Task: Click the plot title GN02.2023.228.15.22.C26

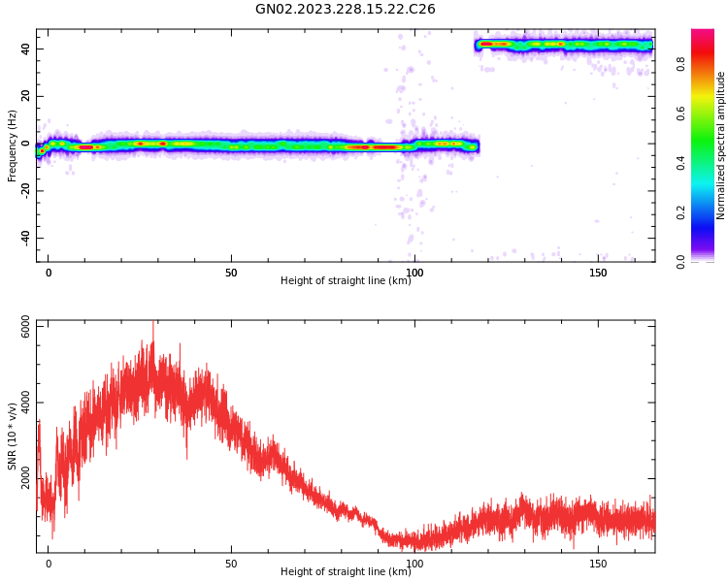Action: coord(346,9)
